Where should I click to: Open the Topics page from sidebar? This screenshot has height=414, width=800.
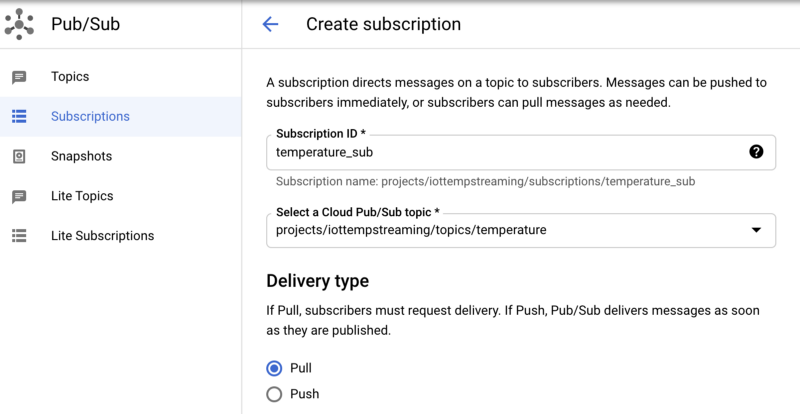click(70, 77)
